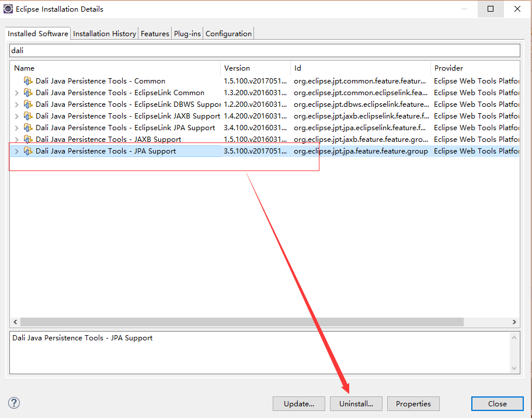Click the horizontal scrollbar right arrow
Viewport: 532px width, 418px height.
pyautogui.click(x=514, y=322)
